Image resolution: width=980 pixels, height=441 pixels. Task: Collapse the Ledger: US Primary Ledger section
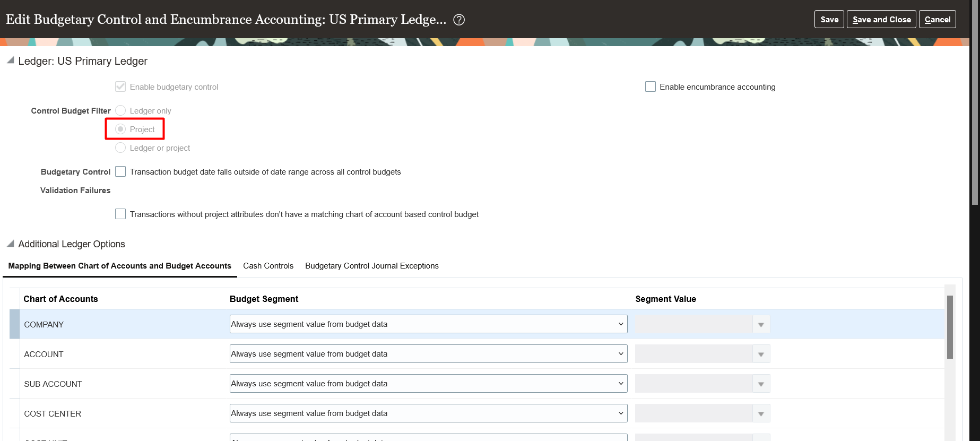10,60
